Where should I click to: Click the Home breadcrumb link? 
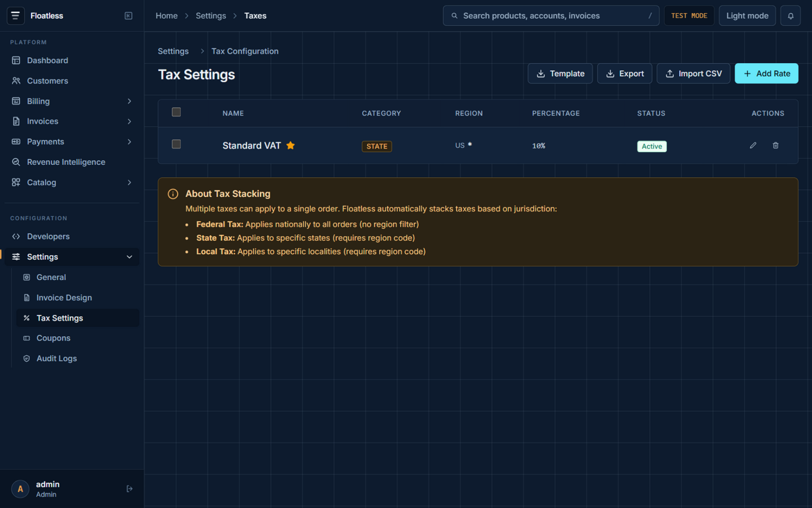point(166,16)
